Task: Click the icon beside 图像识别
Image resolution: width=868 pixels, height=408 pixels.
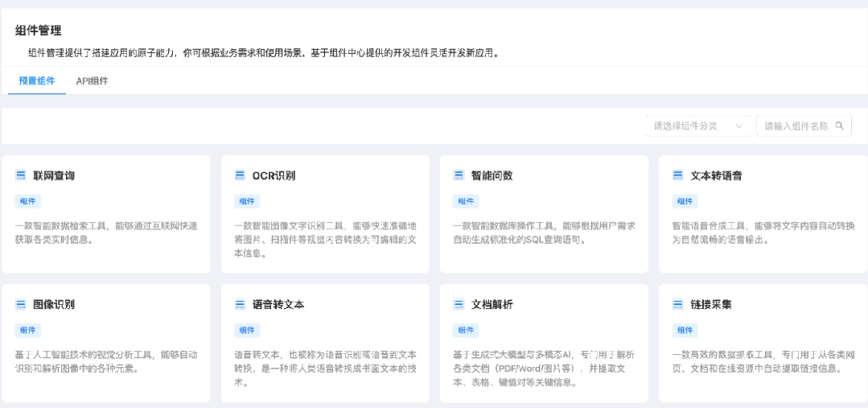Action: coord(20,304)
